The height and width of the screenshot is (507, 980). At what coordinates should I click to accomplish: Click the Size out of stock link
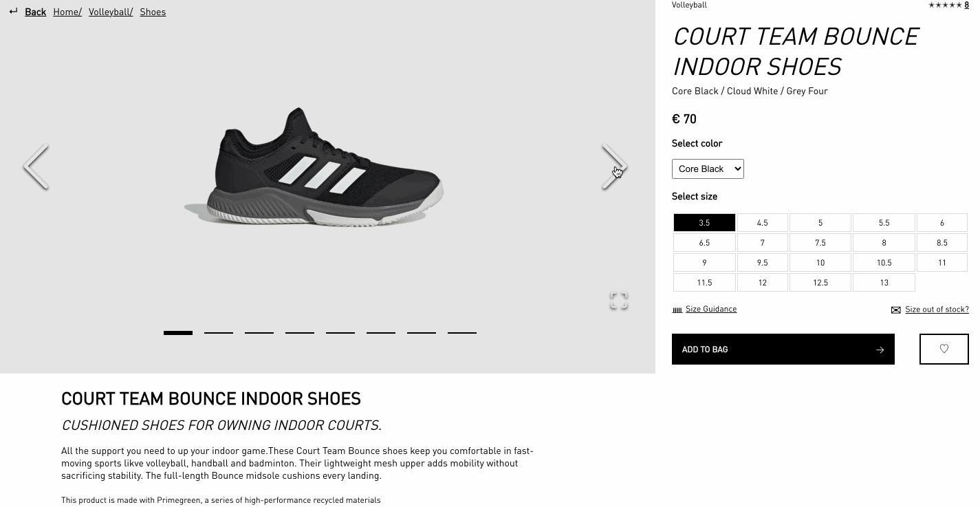[x=937, y=309]
